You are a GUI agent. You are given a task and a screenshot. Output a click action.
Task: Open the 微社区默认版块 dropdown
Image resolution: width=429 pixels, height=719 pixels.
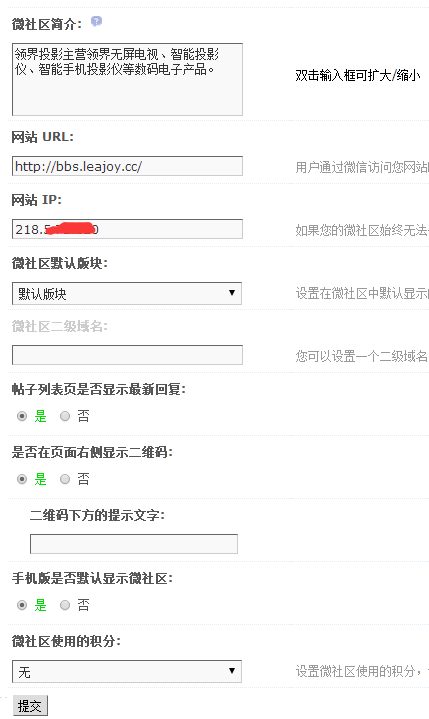point(127,293)
